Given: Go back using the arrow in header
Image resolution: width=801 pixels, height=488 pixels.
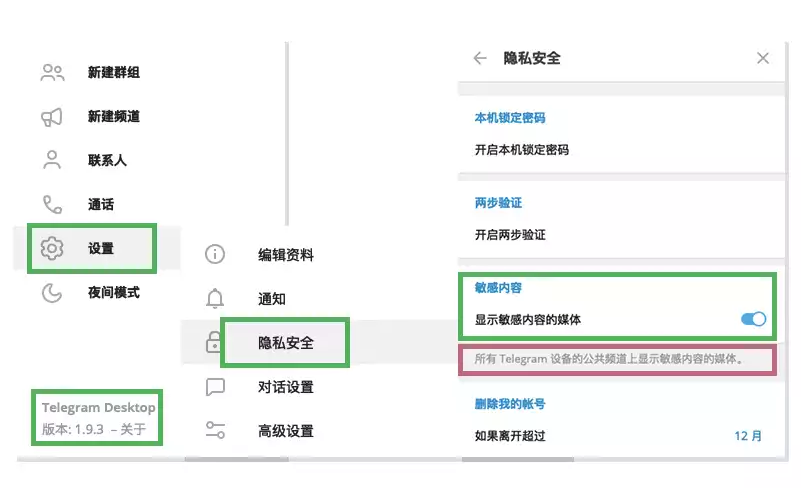Looking at the screenshot, I should (x=480, y=58).
